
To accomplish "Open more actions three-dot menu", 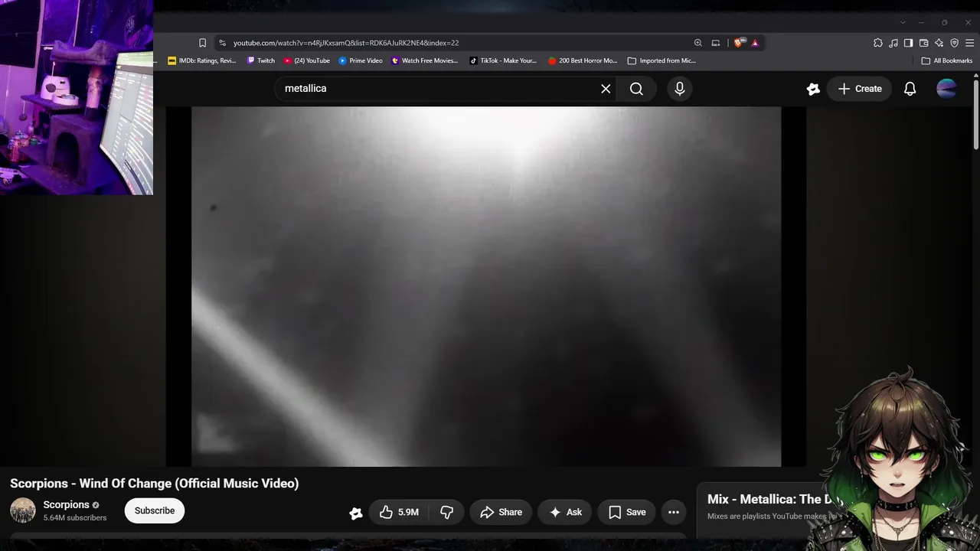I will click(x=674, y=512).
